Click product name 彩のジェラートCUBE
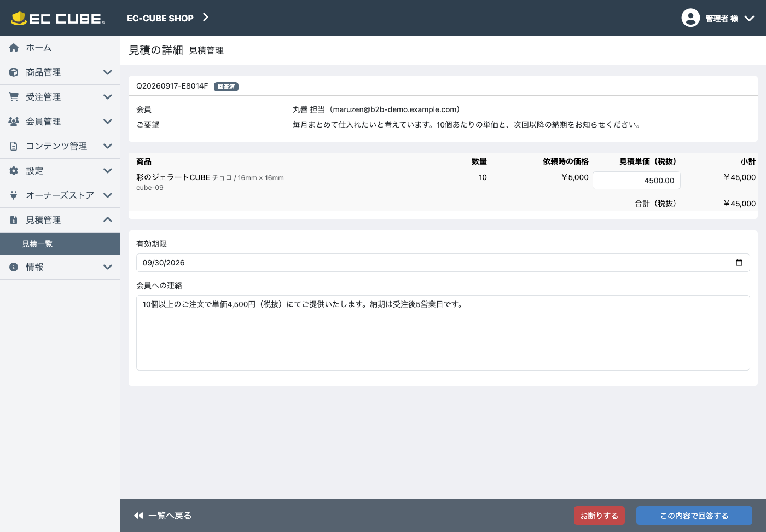The width and height of the screenshot is (766, 532). [x=173, y=177]
